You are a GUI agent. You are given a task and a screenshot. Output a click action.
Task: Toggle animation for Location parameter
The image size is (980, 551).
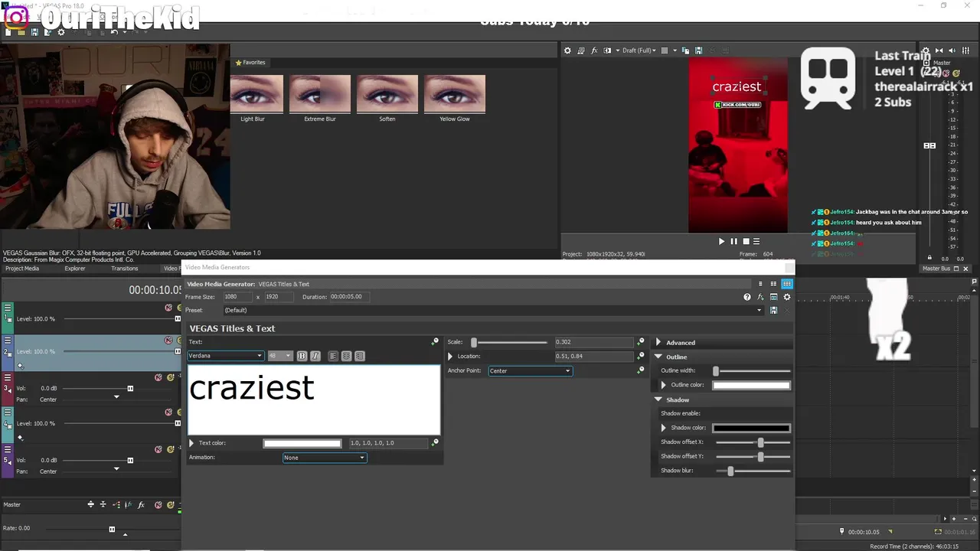click(641, 356)
